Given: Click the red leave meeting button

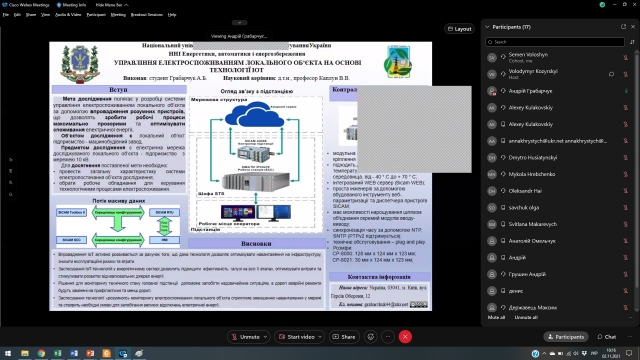Looking at the screenshot, I should tap(405, 337).
